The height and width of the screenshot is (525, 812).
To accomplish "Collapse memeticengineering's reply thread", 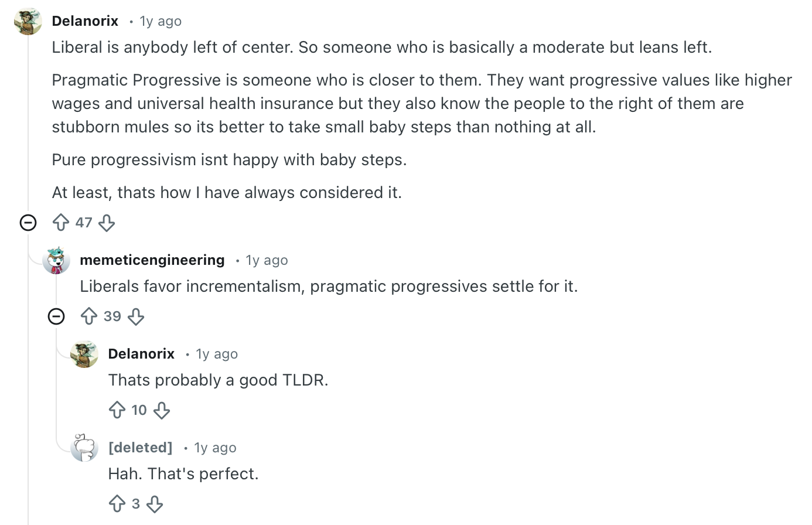I will point(56,316).
